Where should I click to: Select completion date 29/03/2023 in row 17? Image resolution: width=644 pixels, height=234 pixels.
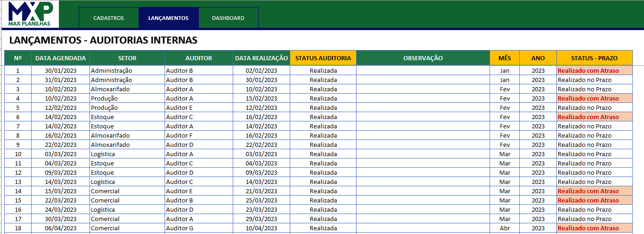click(261, 219)
